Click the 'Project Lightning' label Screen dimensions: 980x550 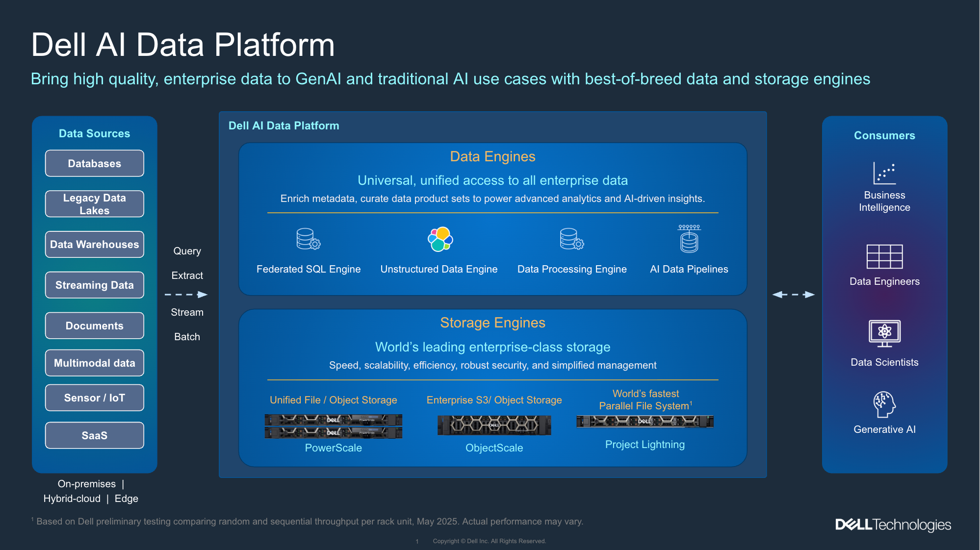click(645, 445)
